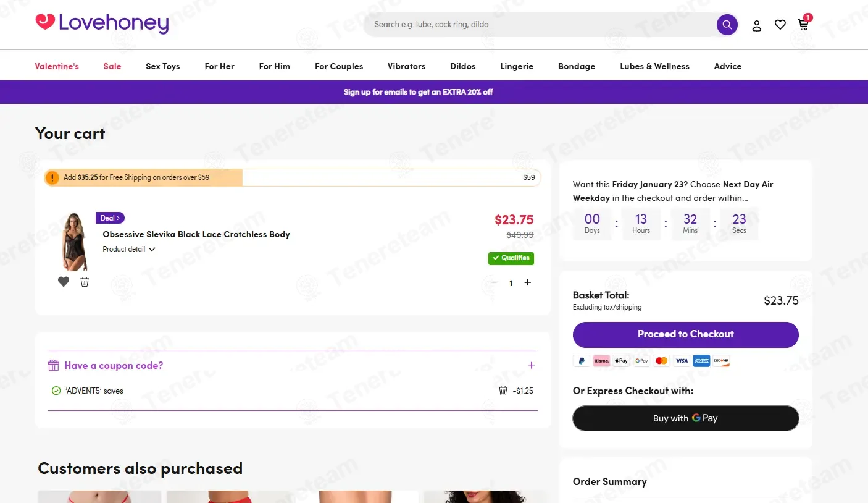Click the Visa payment icon

point(682,361)
